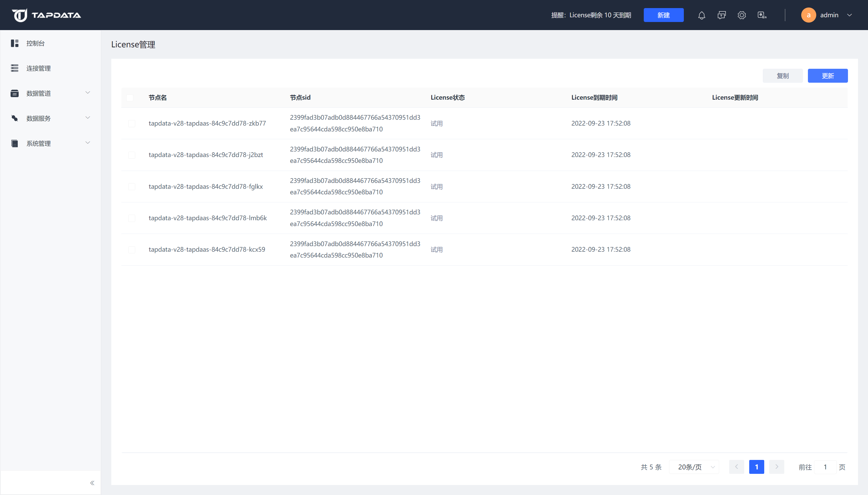Open the help question icon
This screenshot has height=495, width=868.
coord(722,15)
